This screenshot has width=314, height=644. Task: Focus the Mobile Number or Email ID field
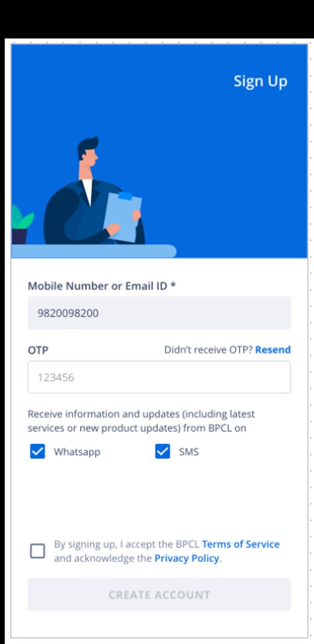(159, 313)
